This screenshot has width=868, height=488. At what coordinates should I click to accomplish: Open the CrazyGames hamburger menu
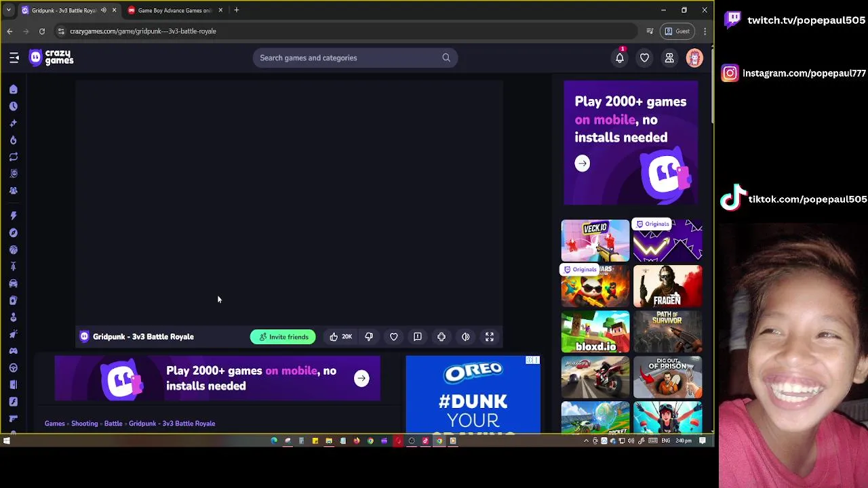click(14, 58)
